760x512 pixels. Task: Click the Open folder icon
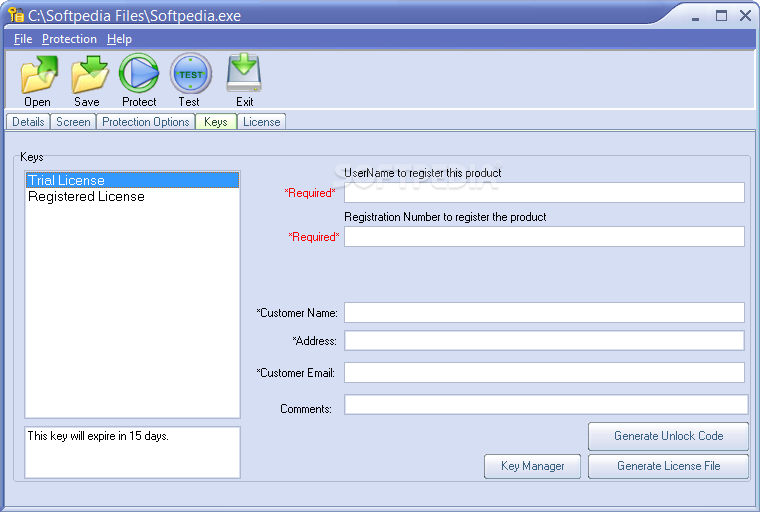pyautogui.click(x=39, y=74)
